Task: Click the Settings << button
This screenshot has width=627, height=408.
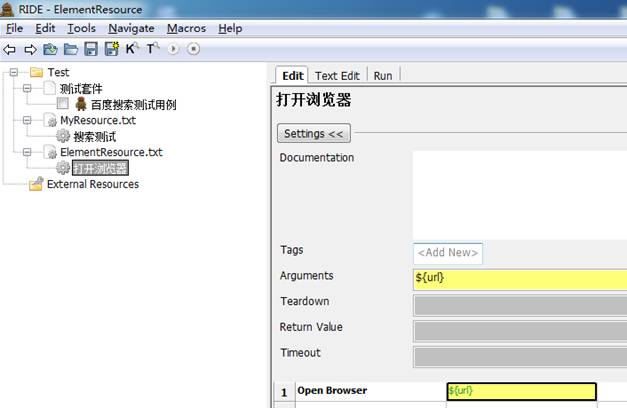Action: tap(312, 133)
